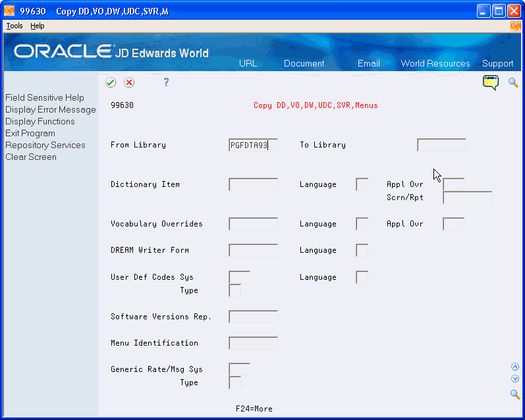Maximize the 99630 window
The image size is (525, 420).
[499, 11]
